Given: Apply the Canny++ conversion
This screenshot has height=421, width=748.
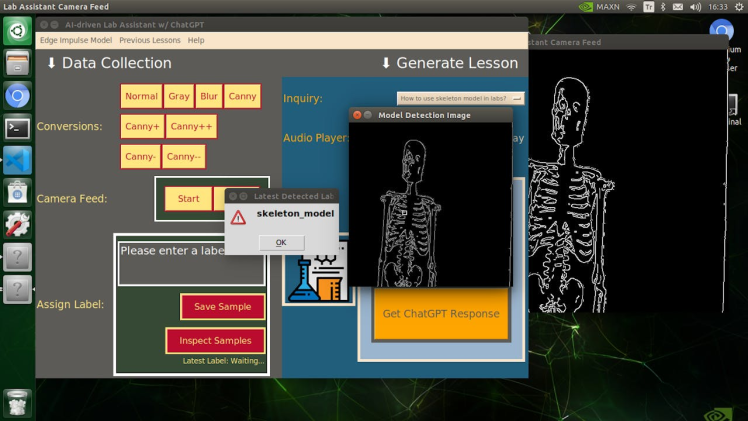Looking at the screenshot, I should pos(191,127).
